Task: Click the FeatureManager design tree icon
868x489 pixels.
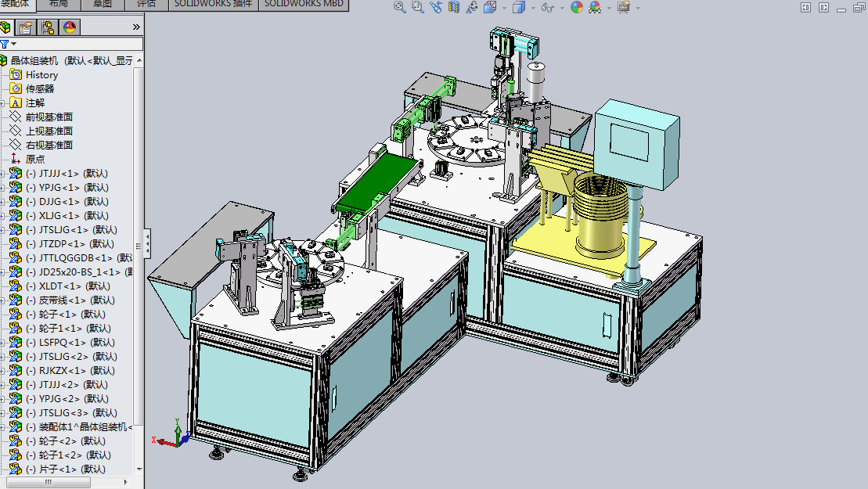Action: pyautogui.click(x=6, y=28)
